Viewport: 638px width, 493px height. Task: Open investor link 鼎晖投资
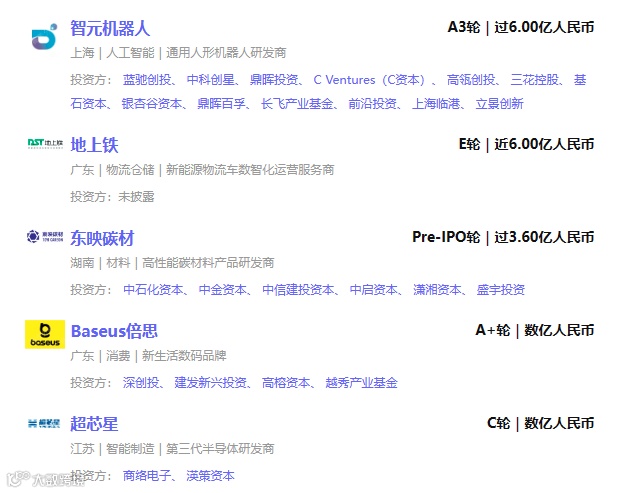[x=274, y=80]
